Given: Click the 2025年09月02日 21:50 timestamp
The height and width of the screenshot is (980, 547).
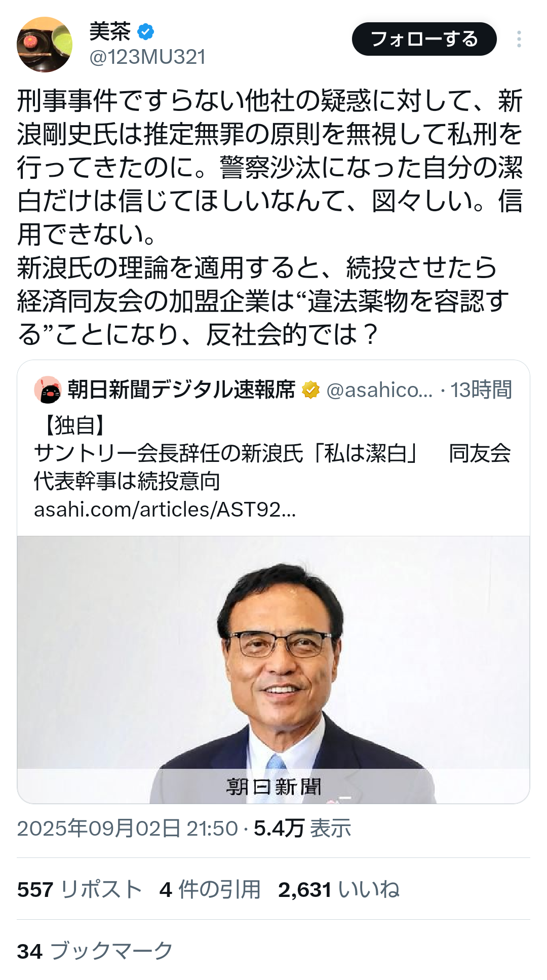Looking at the screenshot, I should click(x=128, y=829).
